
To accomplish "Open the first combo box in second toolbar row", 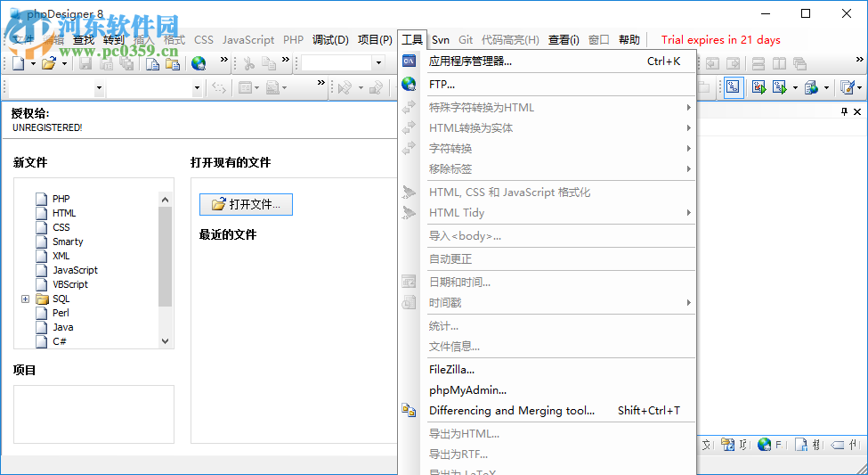I will pos(99,87).
